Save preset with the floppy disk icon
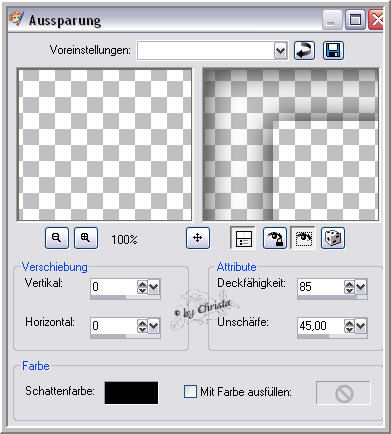Viewport: 391px width, 434px height. click(x=333, y=51)
